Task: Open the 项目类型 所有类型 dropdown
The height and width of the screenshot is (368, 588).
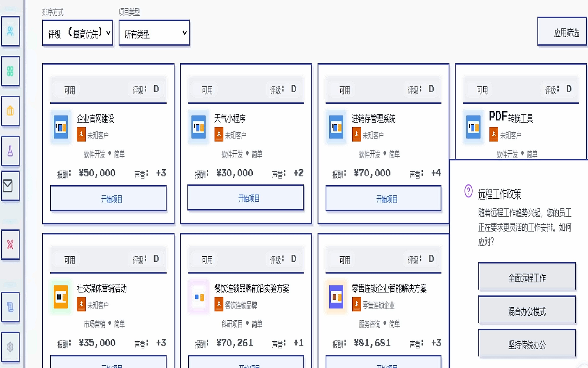Action: pyautogui.click(x=154, y=33)
